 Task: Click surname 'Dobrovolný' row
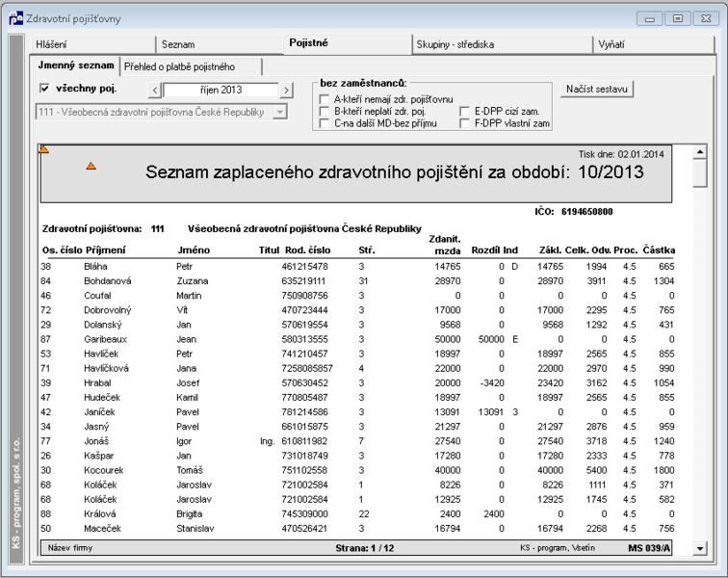108,310
